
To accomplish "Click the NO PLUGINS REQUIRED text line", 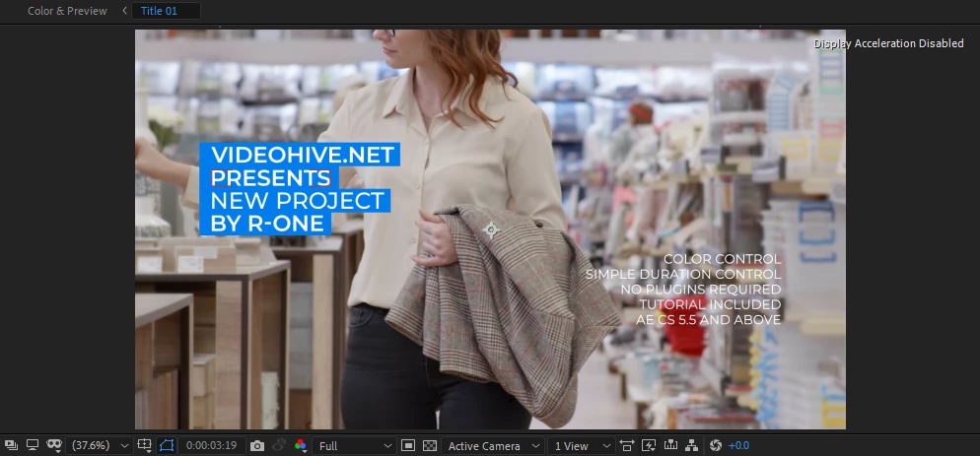I will (701, 290).
